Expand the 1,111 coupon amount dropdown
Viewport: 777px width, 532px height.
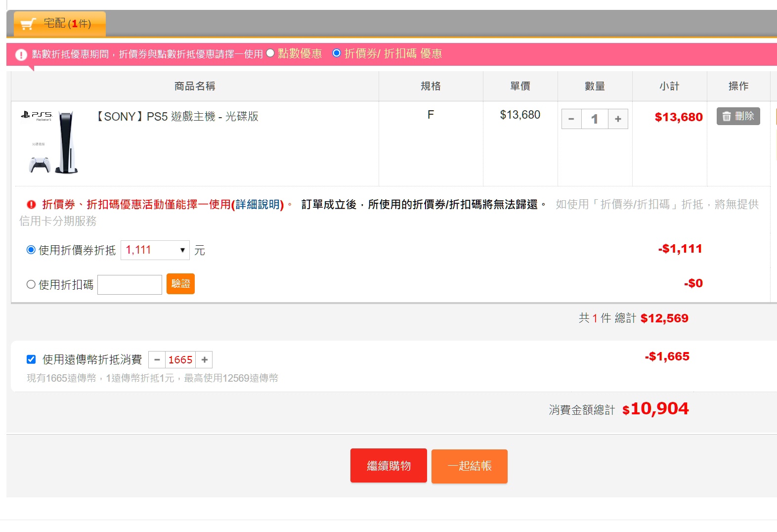click(155, 250)
